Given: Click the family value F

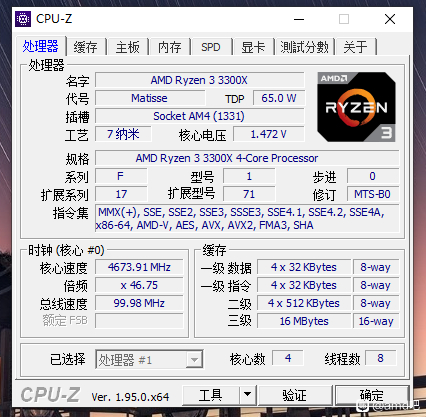Looking at the screenshot, I should click(121, 176).
